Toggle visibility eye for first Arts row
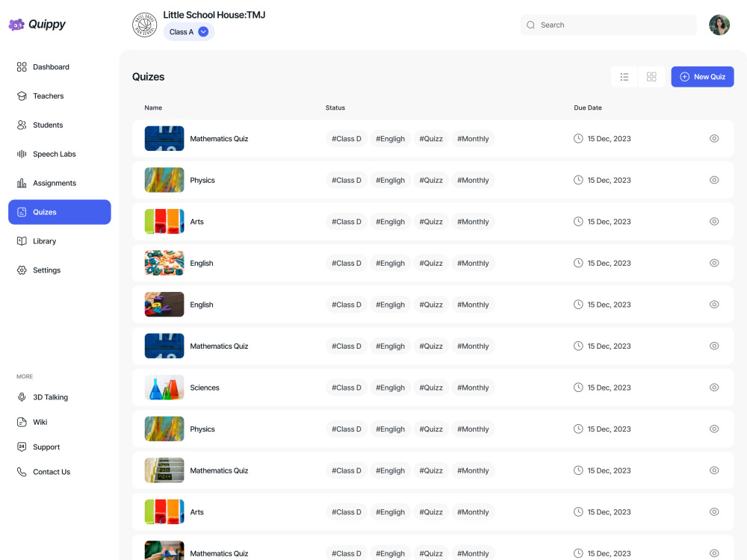 tap(714, 222)
